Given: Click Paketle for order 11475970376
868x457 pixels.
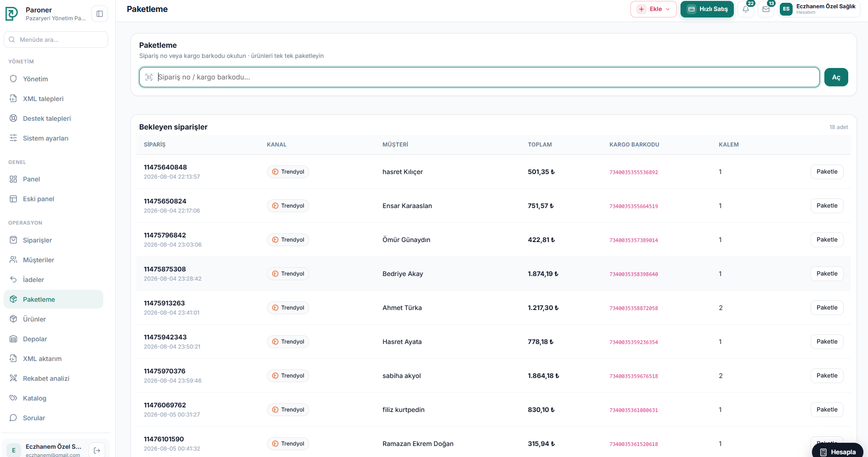Looking at the screenshot, I should pyautogui.click(x=827, y=376).
